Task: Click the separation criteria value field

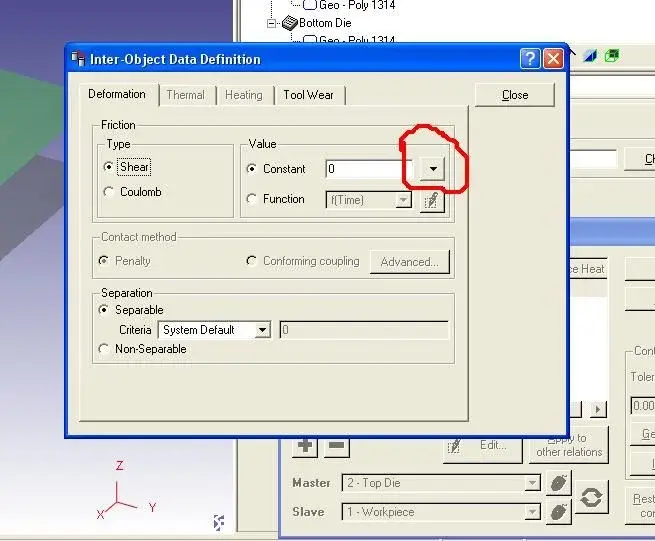Action: [364, 330]
